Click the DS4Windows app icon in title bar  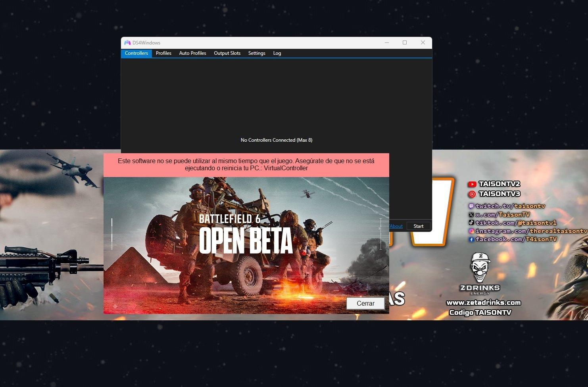[127, 42]
